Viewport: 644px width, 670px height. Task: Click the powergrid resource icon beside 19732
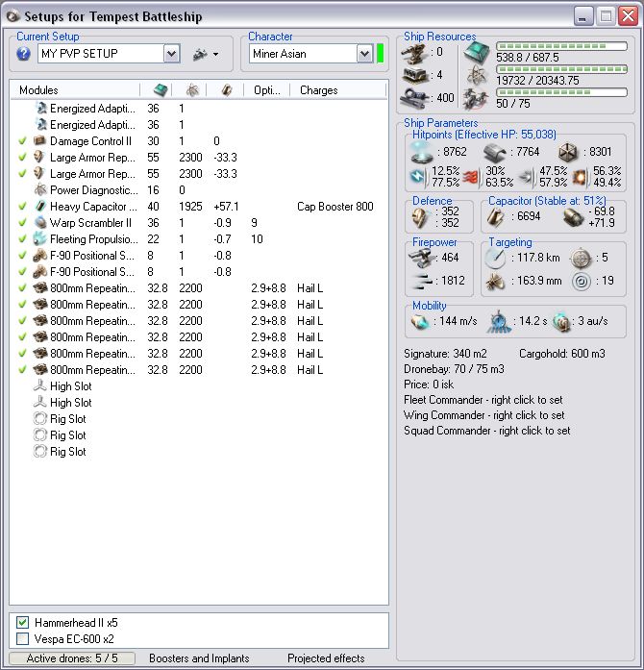click(477, 76)
